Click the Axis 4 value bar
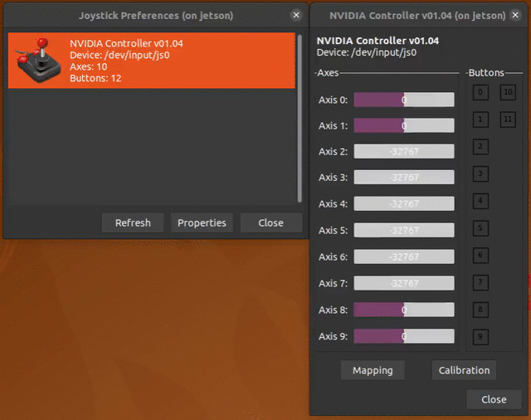Screen dimensions: 531x420 pyautogui.click(x=404, y=203)
